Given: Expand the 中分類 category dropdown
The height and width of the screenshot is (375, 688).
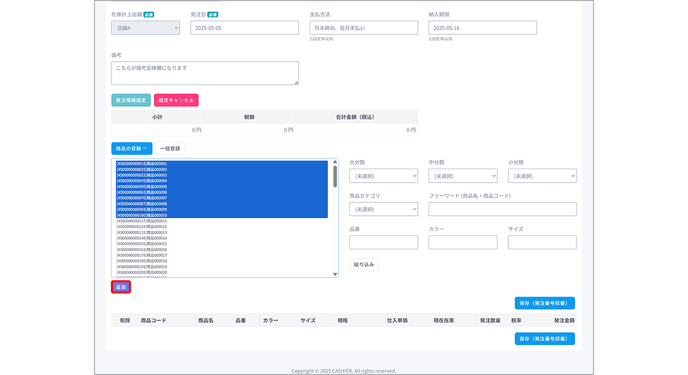Looking at the screenshot, I should (463, 176).
